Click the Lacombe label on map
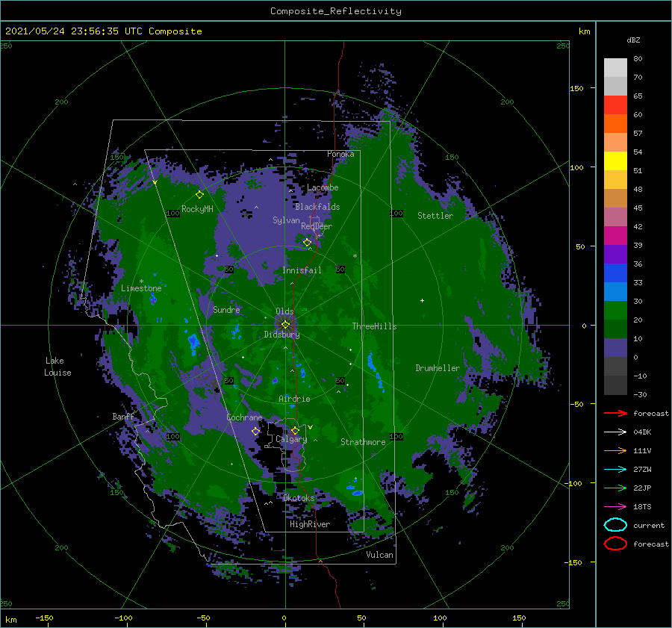The width and height of the screenshot is (672, 628). coord(323,187)
